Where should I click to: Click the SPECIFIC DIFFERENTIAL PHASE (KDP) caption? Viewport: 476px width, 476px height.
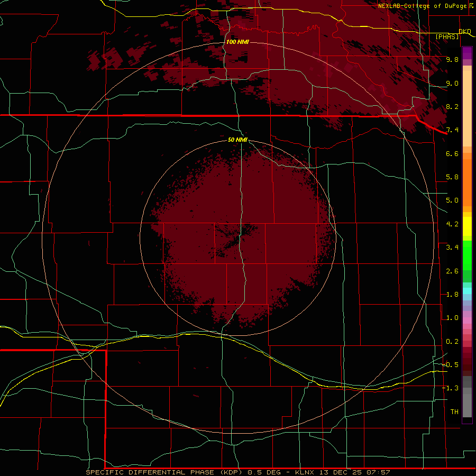tap(164, 472)
